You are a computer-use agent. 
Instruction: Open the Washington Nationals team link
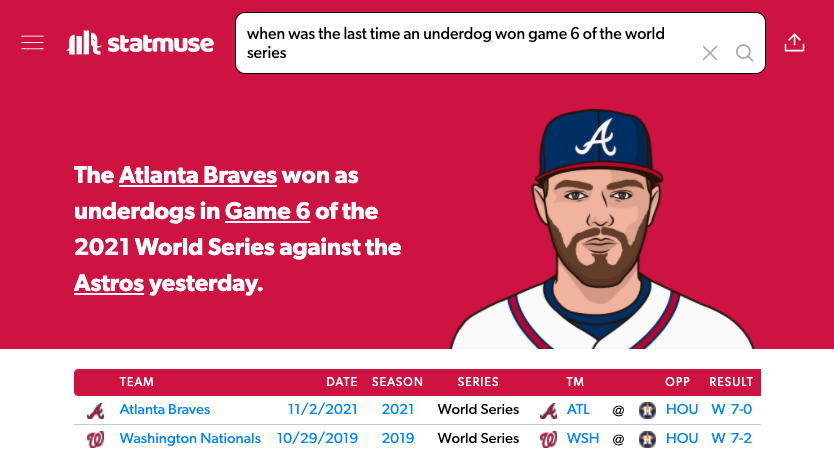pyautogui.click(x=190, y=438)
